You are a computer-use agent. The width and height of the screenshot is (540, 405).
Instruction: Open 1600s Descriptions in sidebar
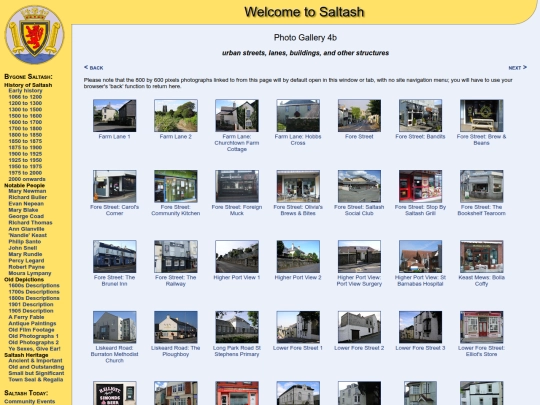[x=34, y=285]
